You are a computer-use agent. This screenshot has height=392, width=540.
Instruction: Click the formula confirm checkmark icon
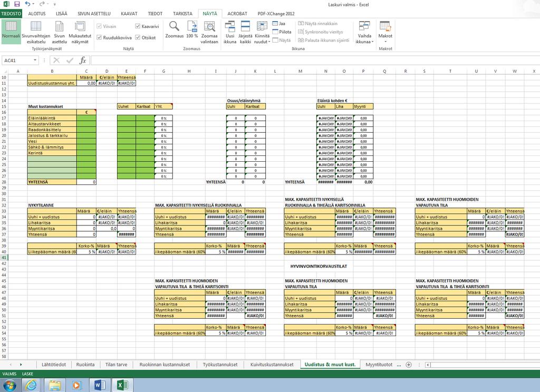click(70, 60)
